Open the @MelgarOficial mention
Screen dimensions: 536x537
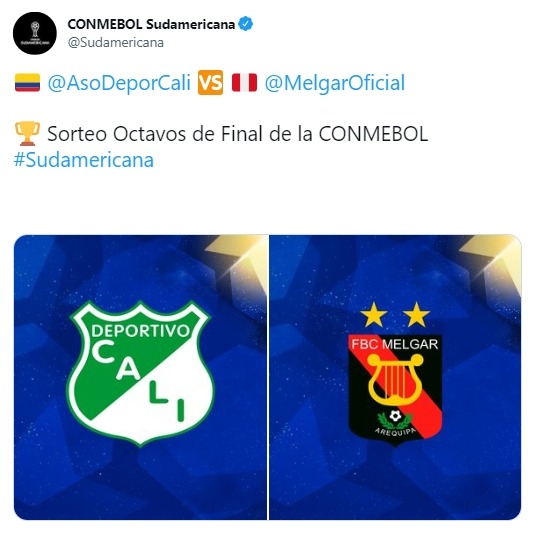(335, 83)
